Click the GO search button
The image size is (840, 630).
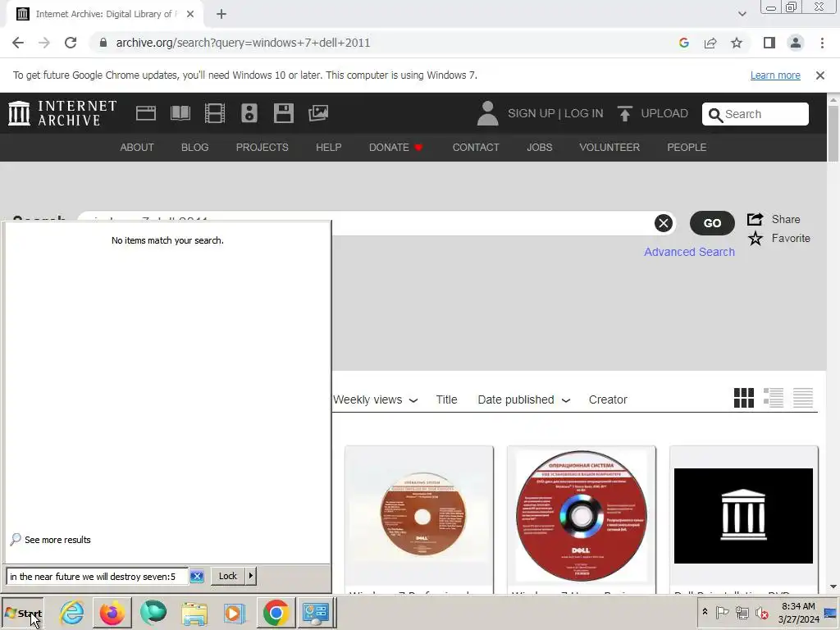[x=712, y=223]
